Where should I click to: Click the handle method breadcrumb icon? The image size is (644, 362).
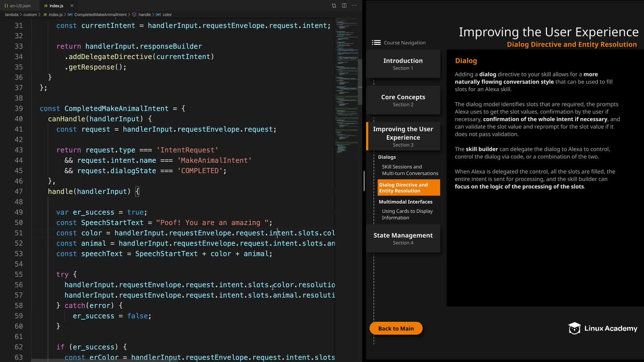click(x=134, y=15)
